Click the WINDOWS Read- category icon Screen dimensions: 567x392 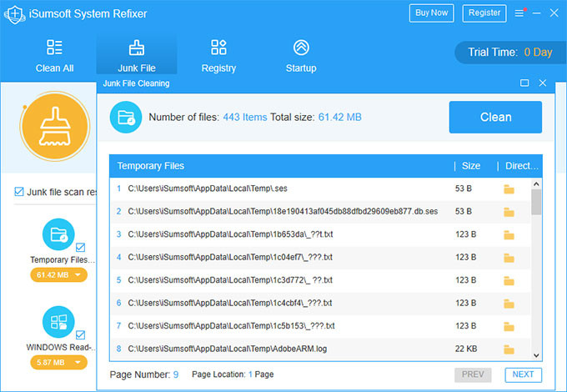pyautogui.click(x=58, y=322)
